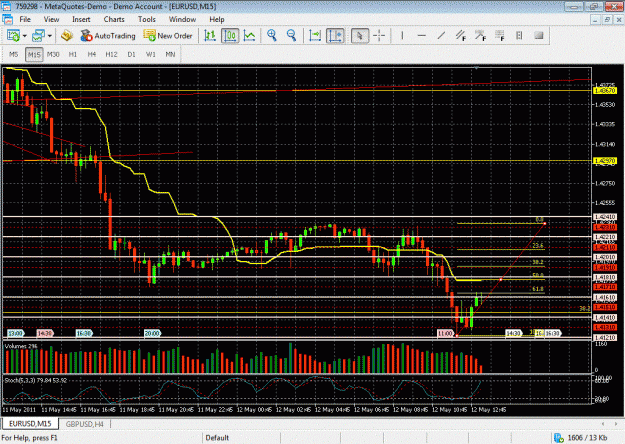Click the 1.43670 yellow price label
625x444 pixels.
point(605,91)
